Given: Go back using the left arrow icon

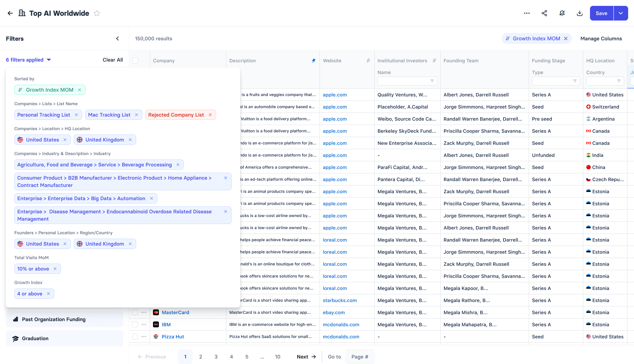Looking at the screenshot, I should coord(10,13).
